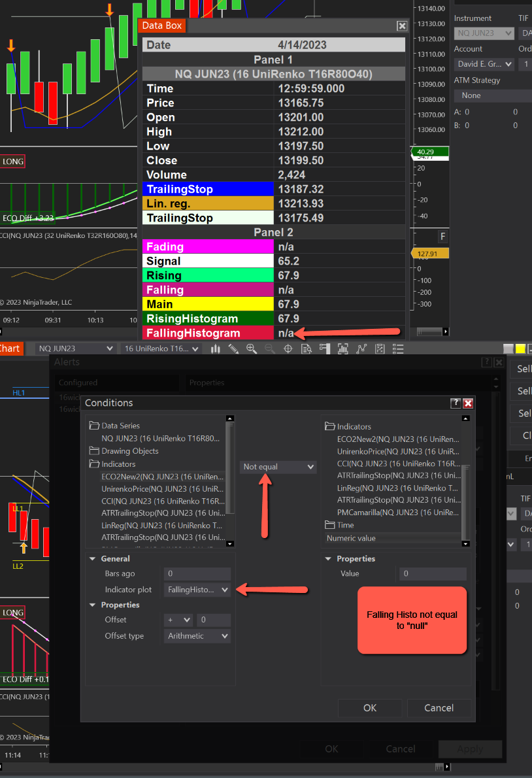
Task: Click the Offset value field
Action: [214, 620]
